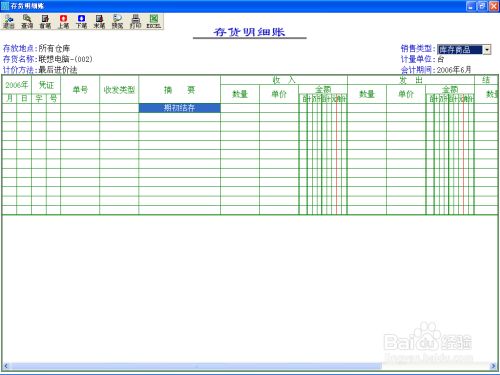Click the 存货明细账 title heading
The image size is (500, 375).
click(x=249, y=32)
